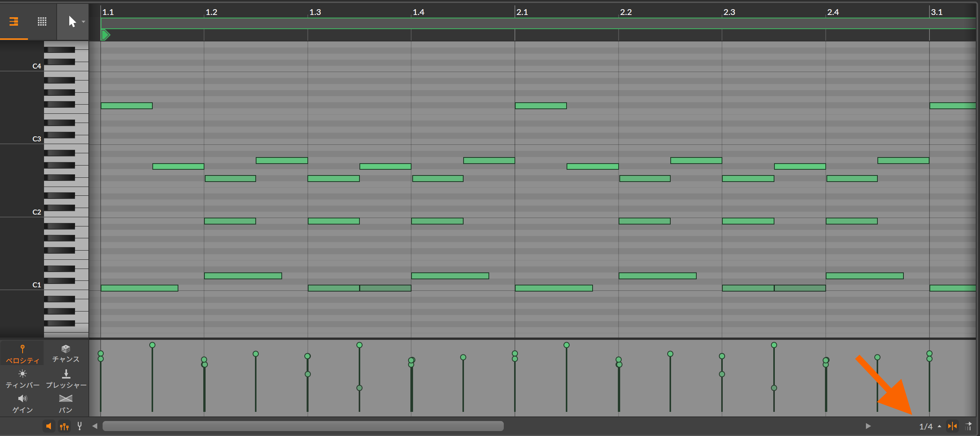Click the C3 key on the piano keyboard

coord(66,141)
